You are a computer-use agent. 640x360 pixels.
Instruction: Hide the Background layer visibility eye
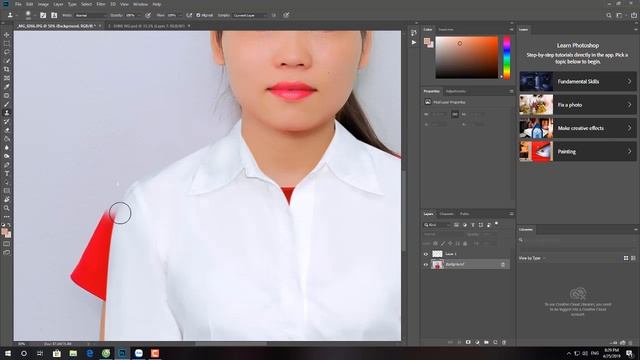(x=426, y=264)
